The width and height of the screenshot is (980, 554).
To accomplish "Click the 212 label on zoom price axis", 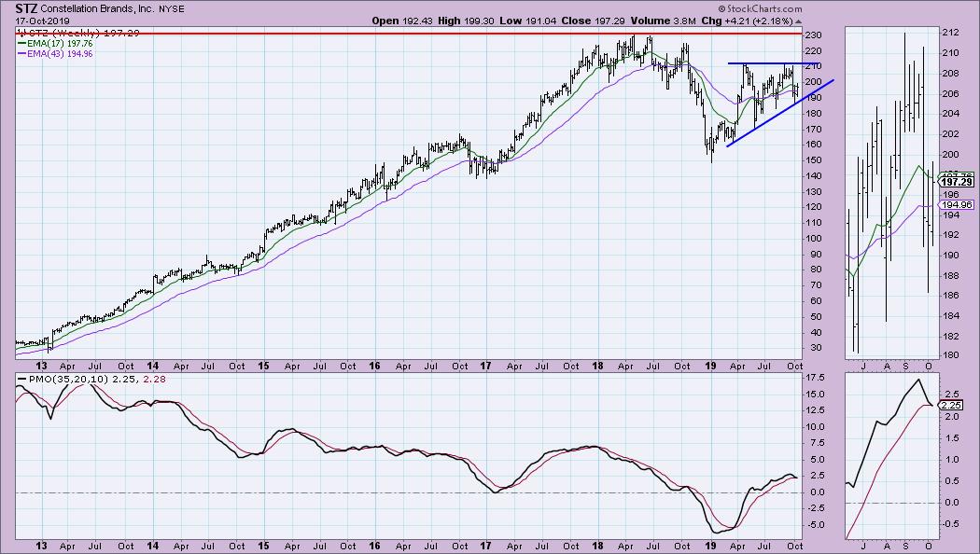I will point(950,33).
